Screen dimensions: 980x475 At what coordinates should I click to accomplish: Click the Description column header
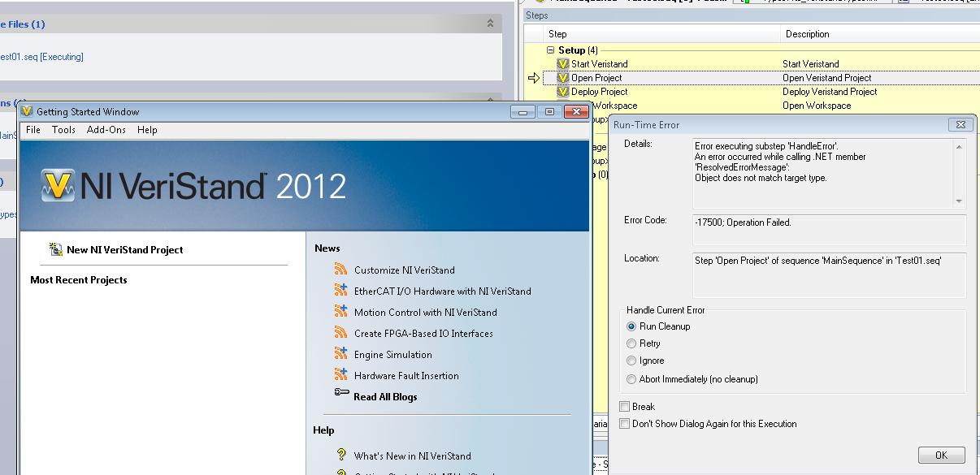[881, 34]
